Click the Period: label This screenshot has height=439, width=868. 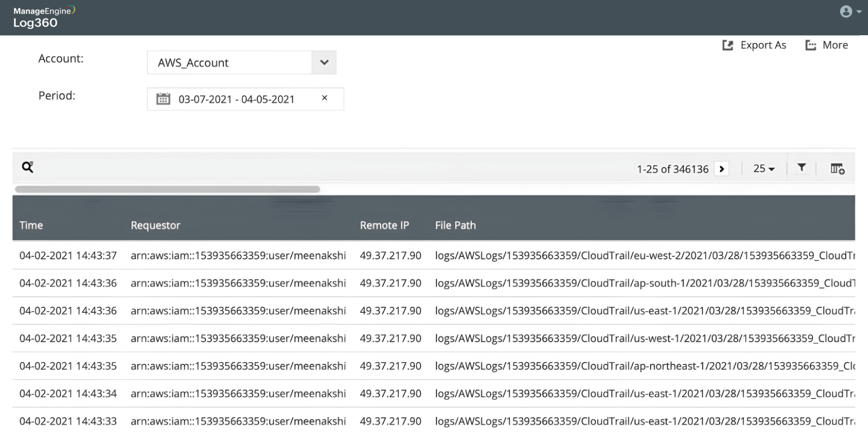(x=57, y=96)
